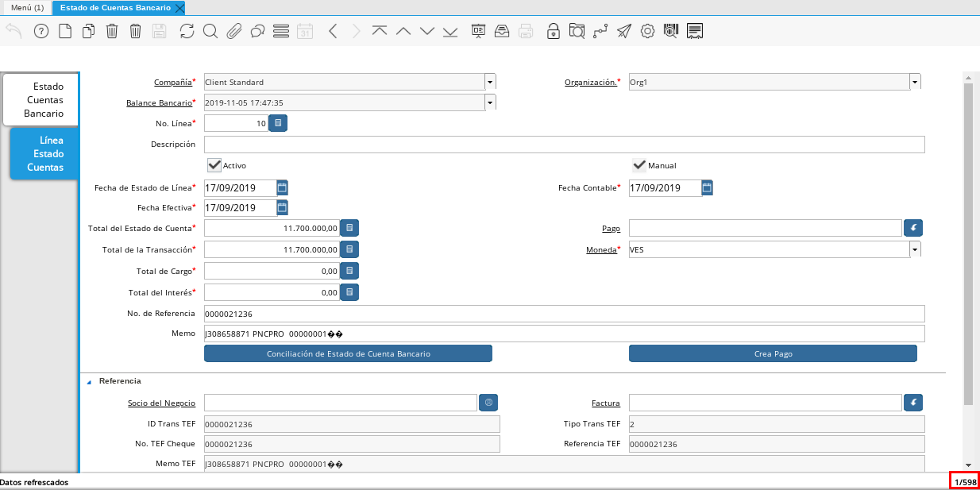The width and height of the screenshot is (980, 490).
Task: Click the delete record trash icon
Action: click(x=112, y=31)
